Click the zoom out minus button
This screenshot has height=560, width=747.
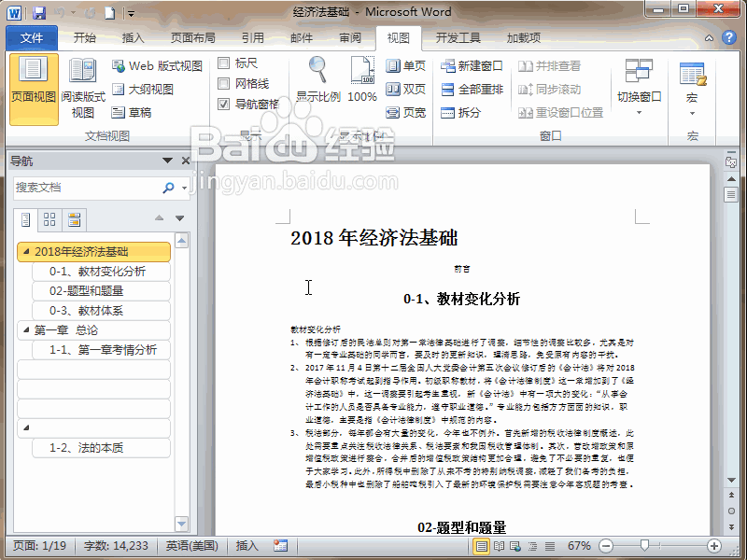point(606,546)
